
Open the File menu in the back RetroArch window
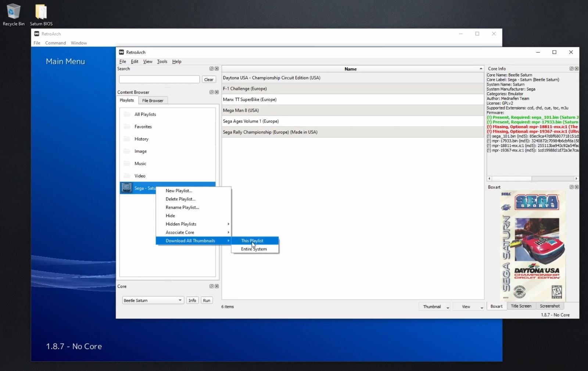click(x=37, y=43)
